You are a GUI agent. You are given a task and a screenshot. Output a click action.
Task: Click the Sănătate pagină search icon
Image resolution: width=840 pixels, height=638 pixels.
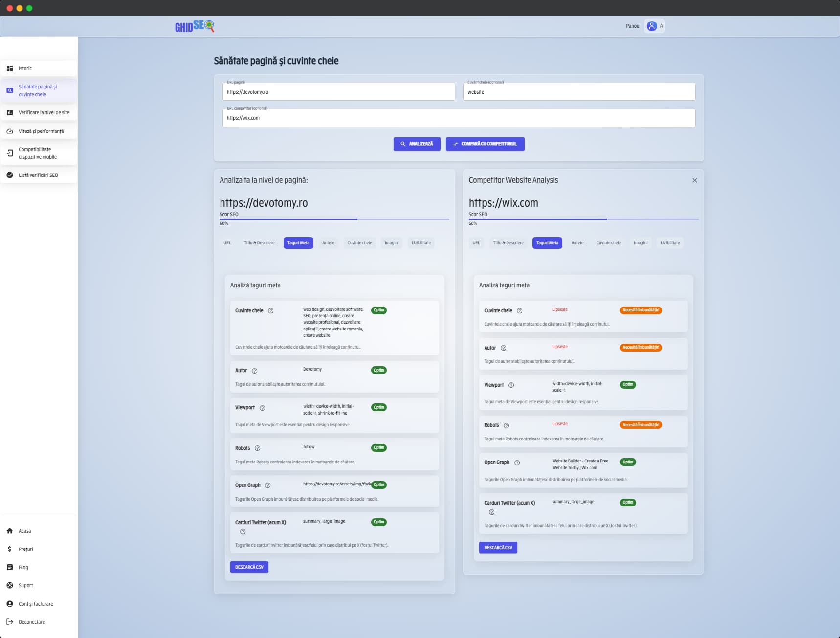pyautogui.click(x=10, y=90)
